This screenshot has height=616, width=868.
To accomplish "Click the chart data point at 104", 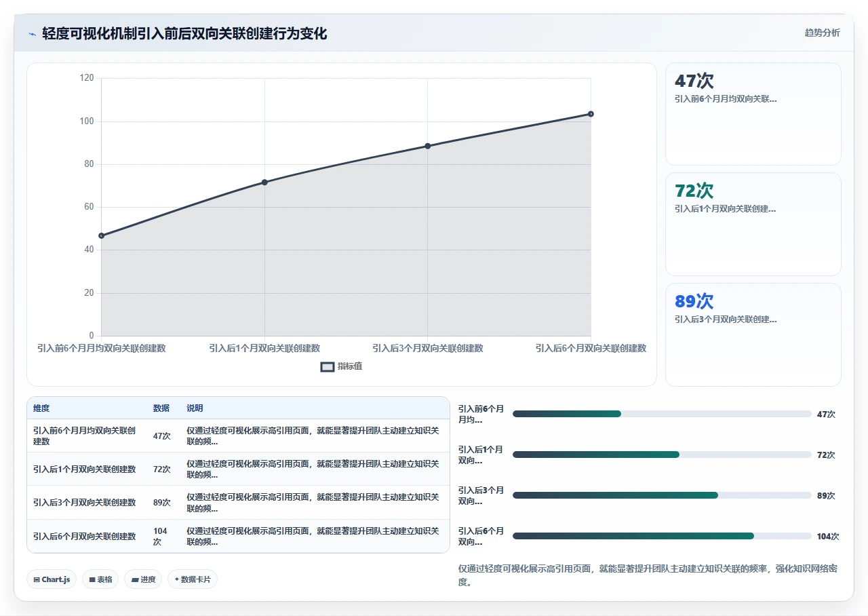I will (x=591, y=113).
